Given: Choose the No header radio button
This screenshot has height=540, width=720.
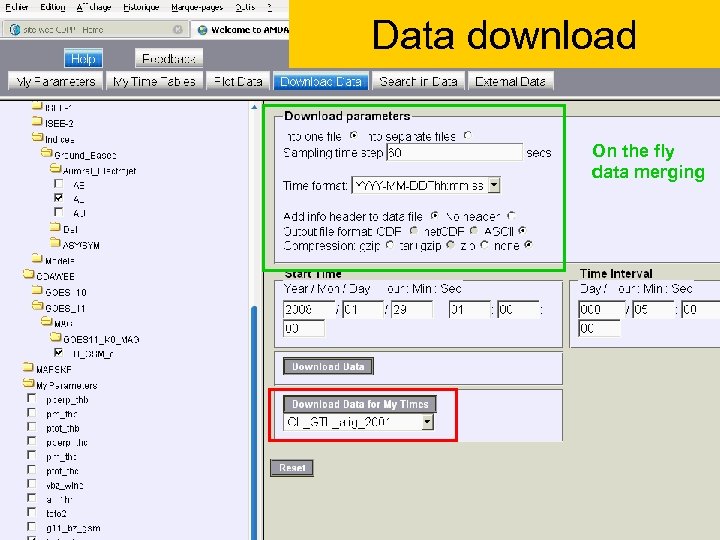Looking at the screenshot, I should click(512, 215).
